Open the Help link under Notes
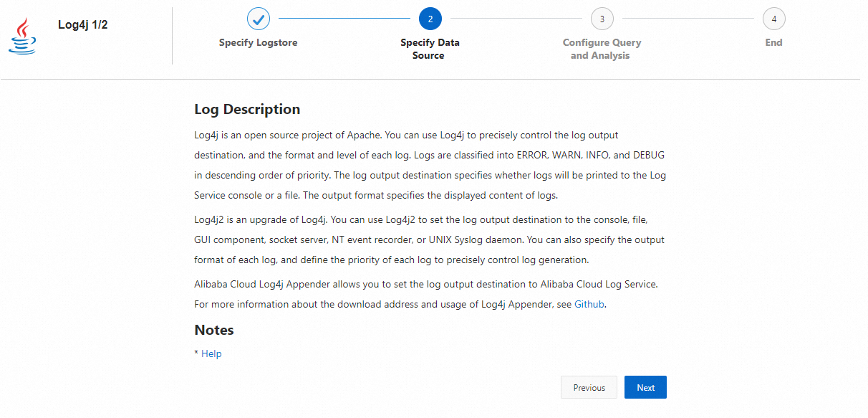 [x=211, y=353]
